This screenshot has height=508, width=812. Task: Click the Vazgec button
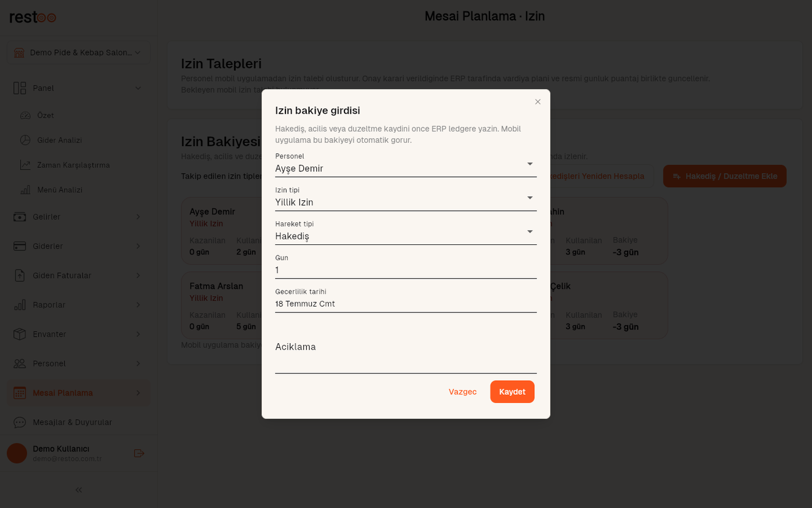tap(462, 392)
